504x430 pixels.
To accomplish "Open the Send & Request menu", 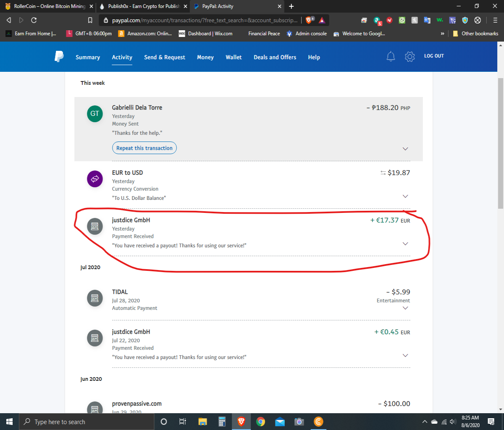I will (x=165, y=57).
